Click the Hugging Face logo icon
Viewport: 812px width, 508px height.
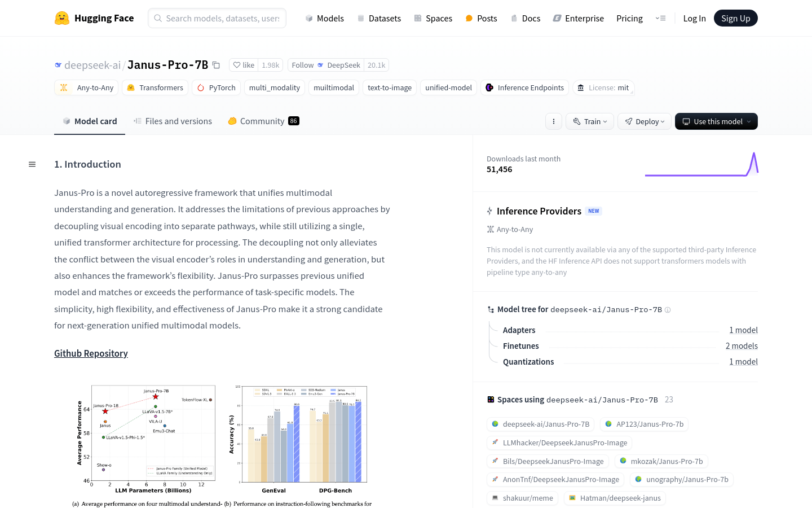pyautogui.click(x=62, y=18)
